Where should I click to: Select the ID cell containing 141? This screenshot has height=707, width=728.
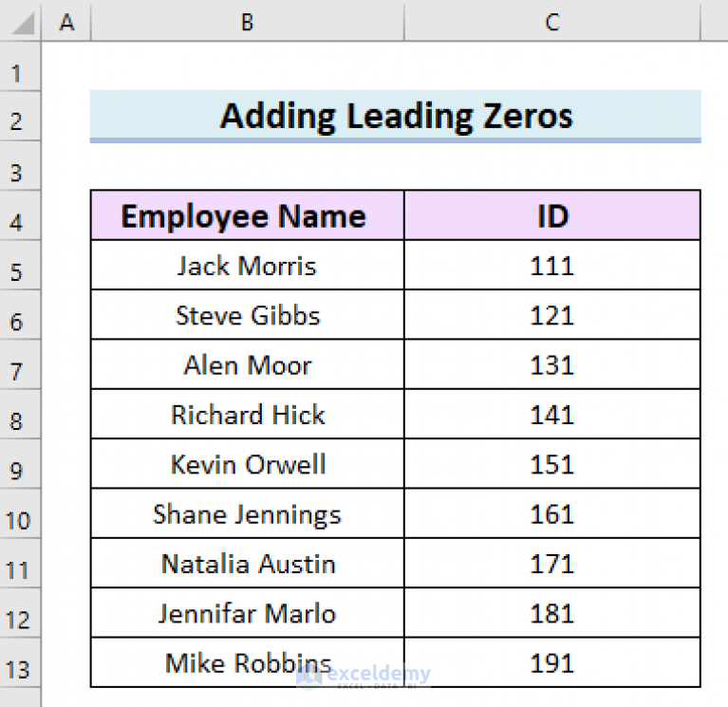[552, 414]
